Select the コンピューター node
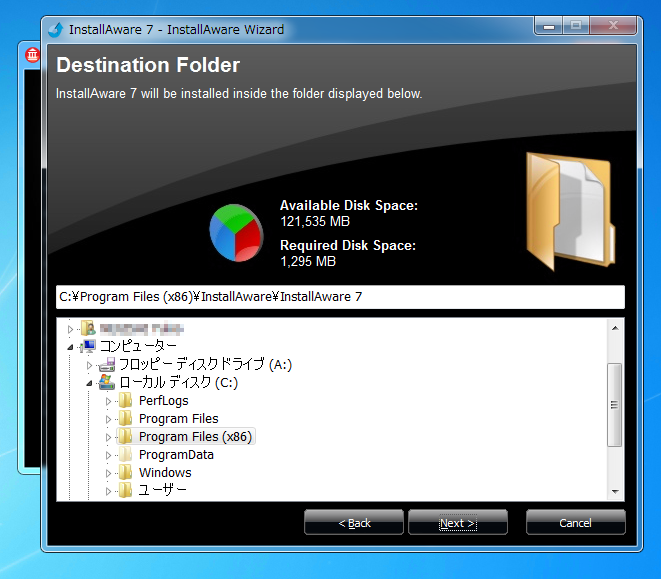Screen dimensions: 661x579 point(138,346)
